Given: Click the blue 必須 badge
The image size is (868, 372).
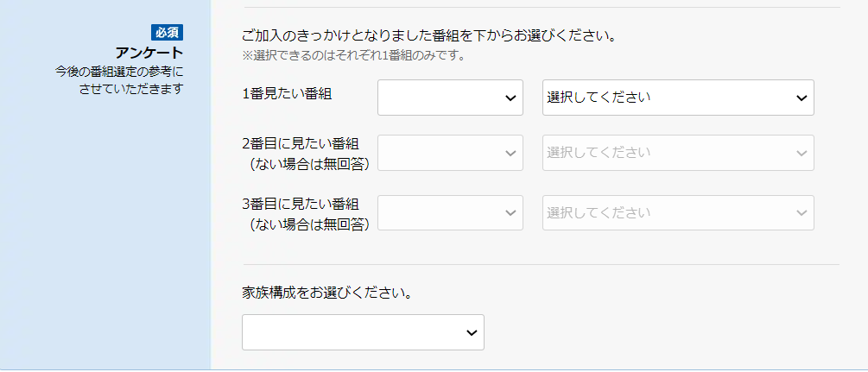Looking at the screenshot, I should 168,33.
